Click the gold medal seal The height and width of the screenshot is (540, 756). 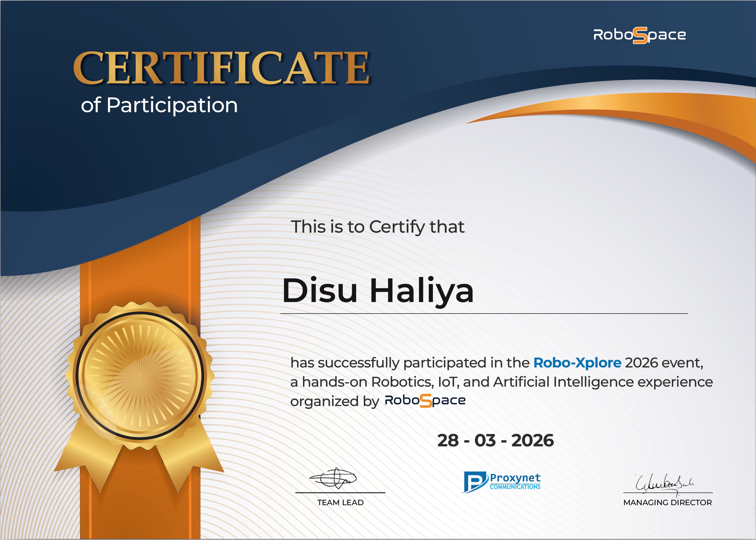(140, 376)
